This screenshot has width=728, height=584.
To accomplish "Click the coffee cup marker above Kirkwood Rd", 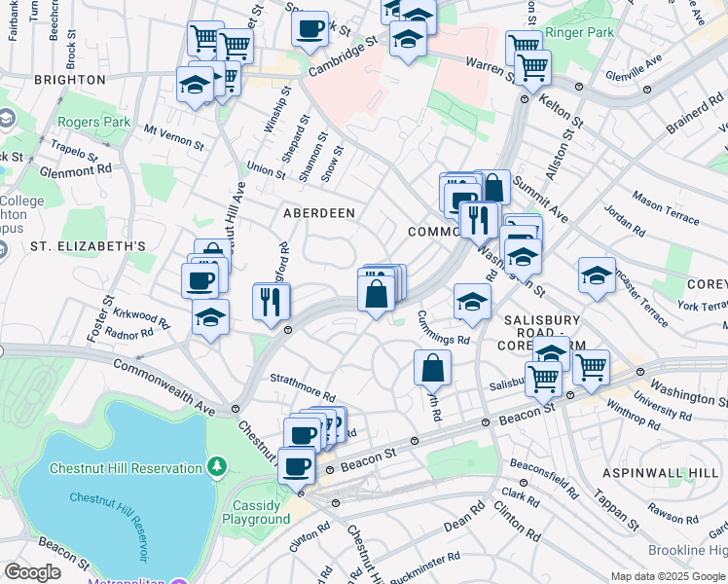I will [200, 280].
